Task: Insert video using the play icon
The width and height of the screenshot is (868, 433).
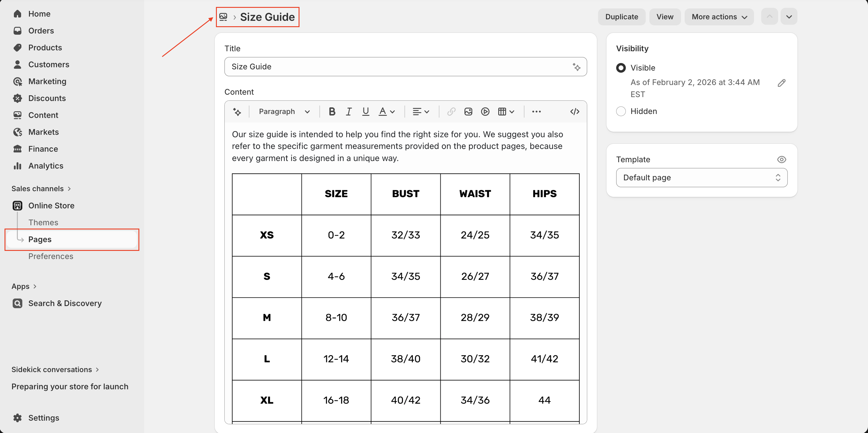Action: click(485, 112)
